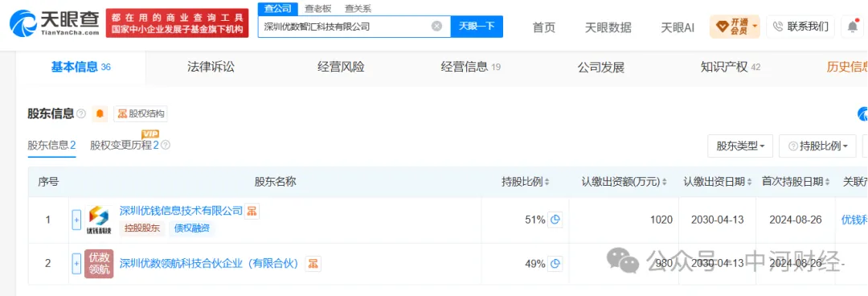Click the 优数领航 logo thumbnail

click(x=99, y=264)
